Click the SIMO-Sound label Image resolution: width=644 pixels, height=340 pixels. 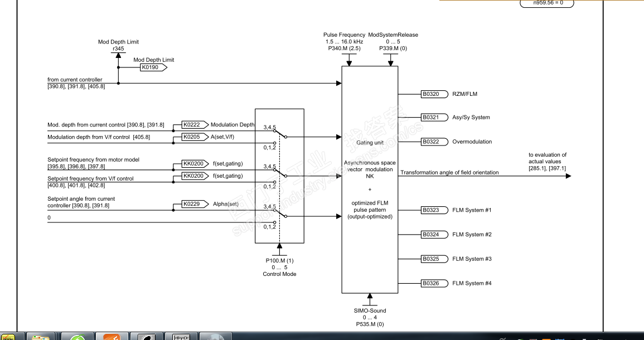[370, 311]
